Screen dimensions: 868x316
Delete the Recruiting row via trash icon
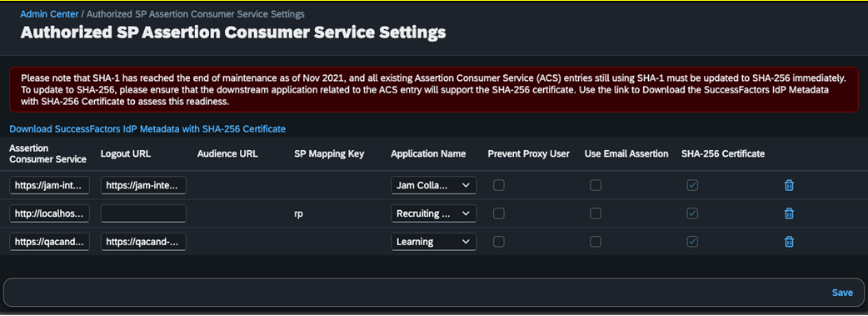[x=790, y=213]
